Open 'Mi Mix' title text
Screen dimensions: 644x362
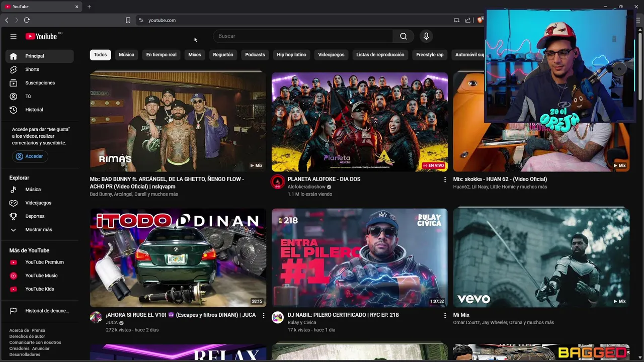(461, 315)
